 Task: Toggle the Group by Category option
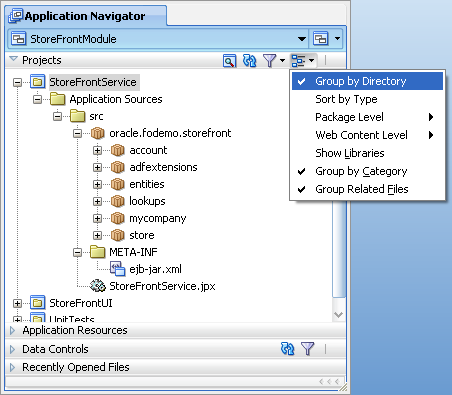point(367,171)
